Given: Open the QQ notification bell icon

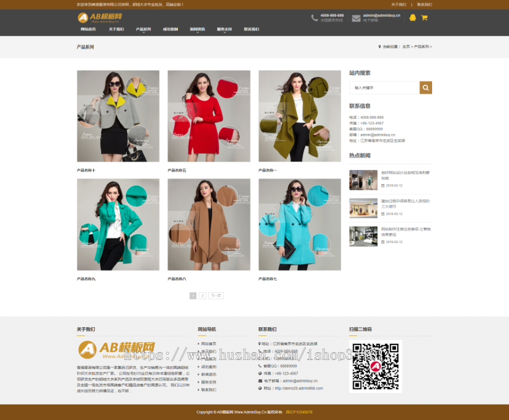Looking at the screenshot, I should [x=413, y=17].
